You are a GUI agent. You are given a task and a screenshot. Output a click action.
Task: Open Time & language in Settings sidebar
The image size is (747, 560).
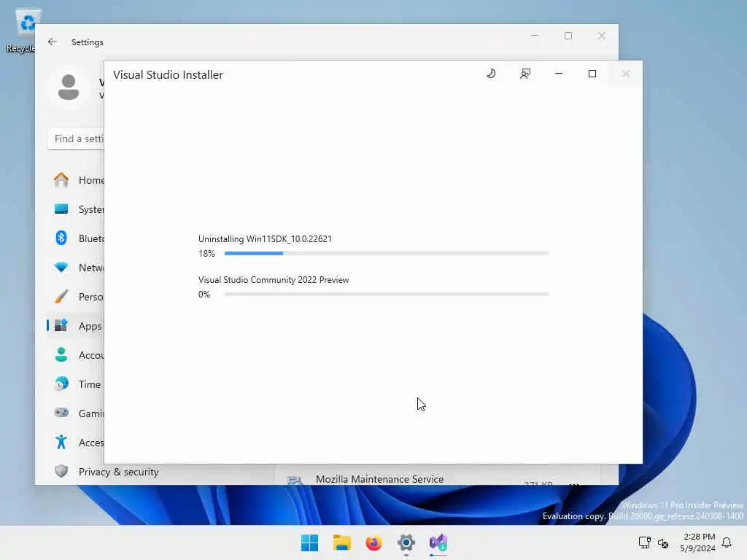pyautogui.click(x=76, y=384)
